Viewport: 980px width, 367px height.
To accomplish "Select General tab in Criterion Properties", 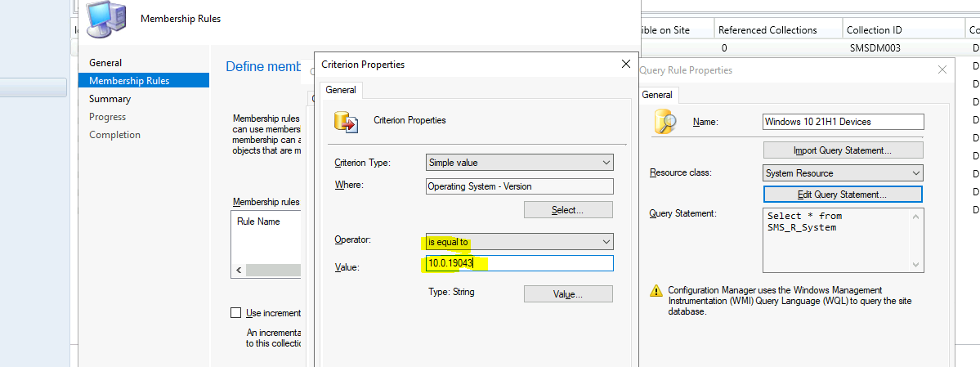I will (x=341, y=90).
